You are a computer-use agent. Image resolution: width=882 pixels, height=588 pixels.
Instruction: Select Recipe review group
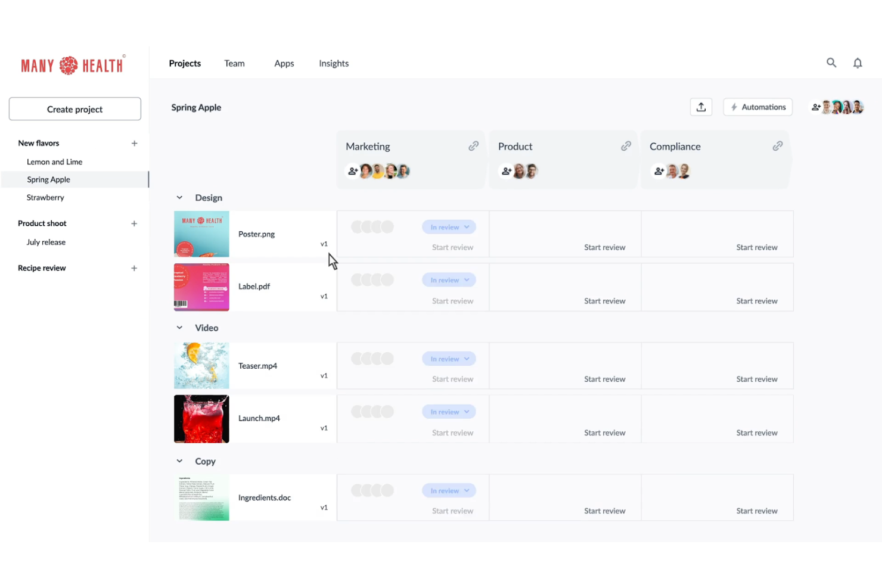click(42, 268)
